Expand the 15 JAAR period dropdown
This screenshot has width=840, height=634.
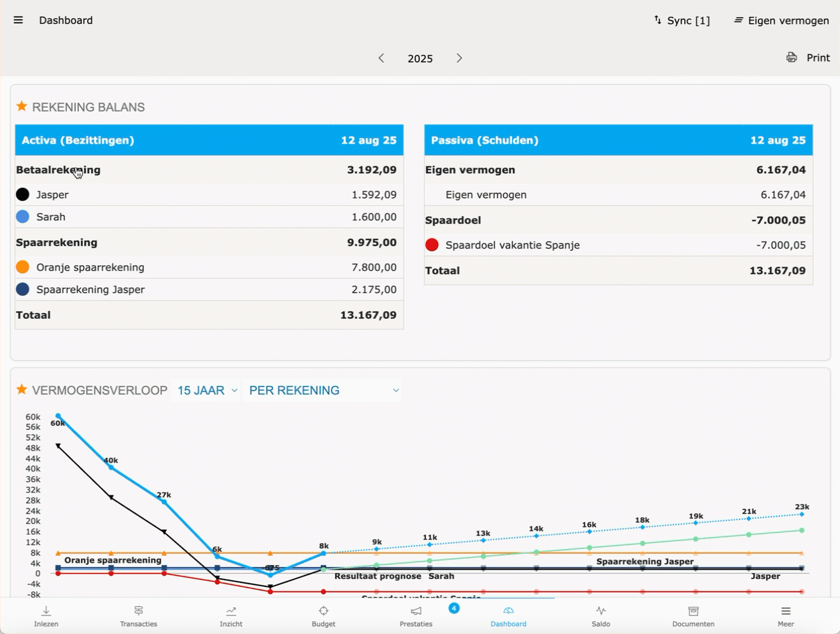click(x=207, y=391)
